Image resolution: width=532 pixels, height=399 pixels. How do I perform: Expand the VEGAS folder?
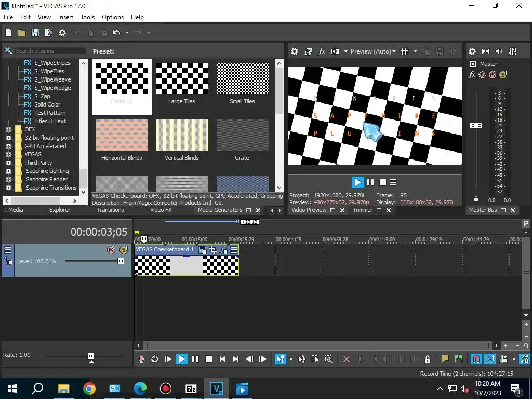8,154
